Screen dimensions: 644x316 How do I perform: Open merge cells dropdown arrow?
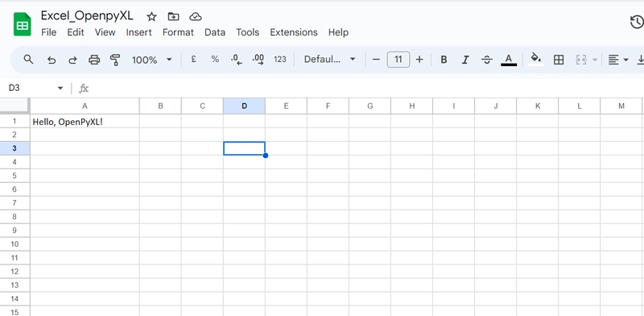pyautogui.click(x=595, y=60)
